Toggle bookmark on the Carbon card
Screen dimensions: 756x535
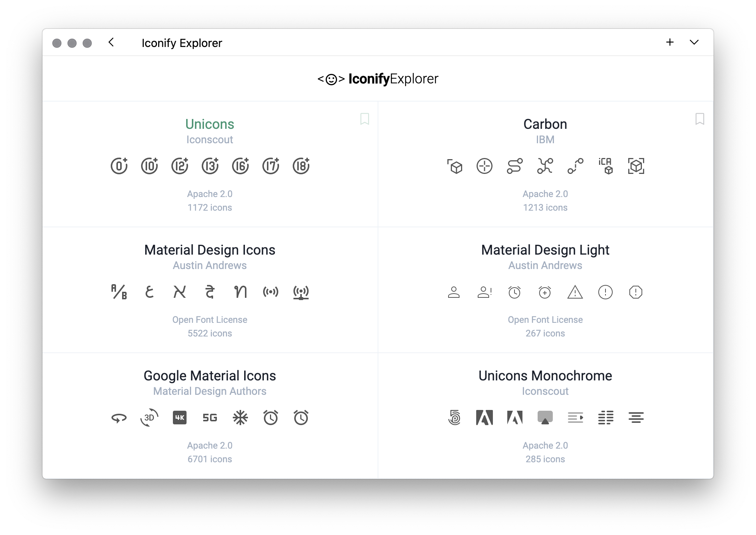click(700, 119)
